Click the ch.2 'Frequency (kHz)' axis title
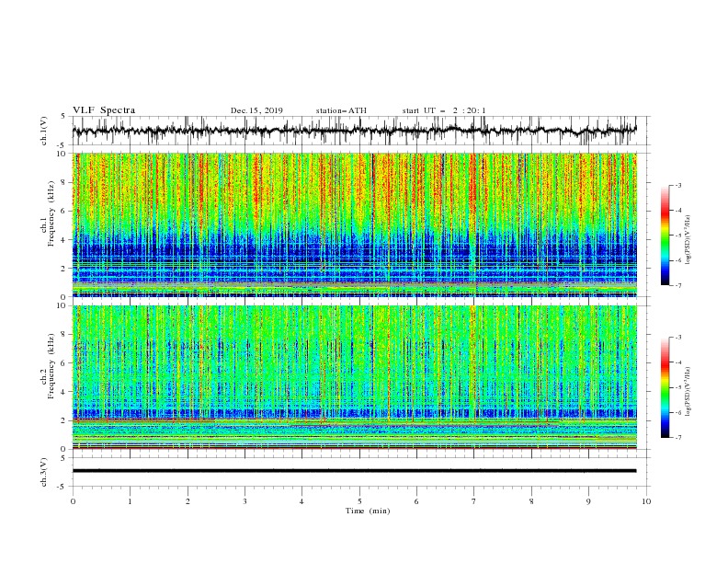 point(51,366)
